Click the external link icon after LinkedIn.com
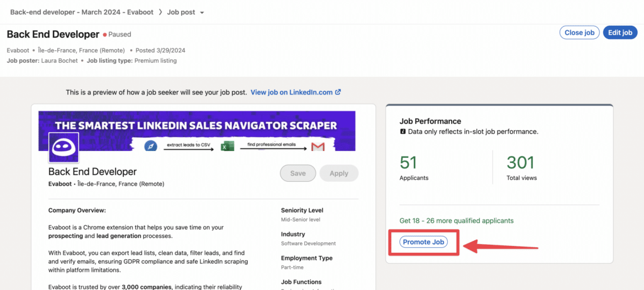The height and width of the screenshot is (290, 644). click(338, 92)
